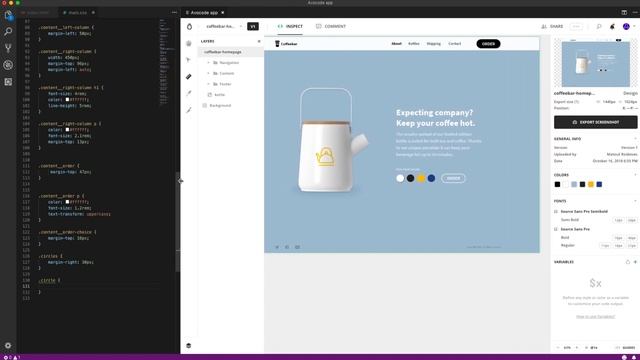The height and width of the screenshot is (360, 640).
Task: Open the Extensions view in VS Code
Action: click(8, 82)
